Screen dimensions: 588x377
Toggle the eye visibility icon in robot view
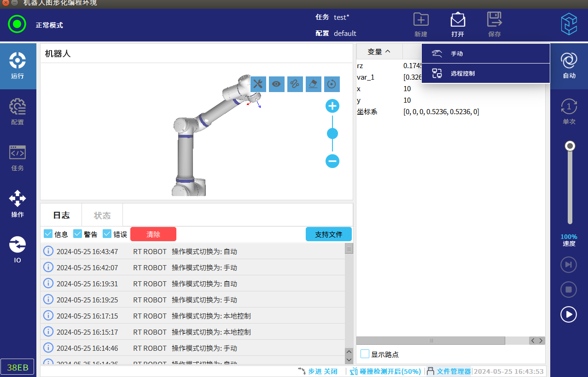click(277, 84)
